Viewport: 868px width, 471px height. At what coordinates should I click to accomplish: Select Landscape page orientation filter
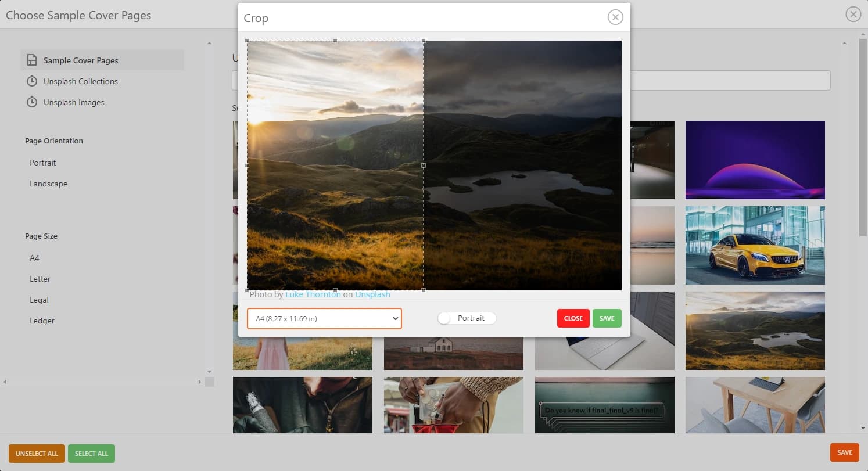[48, 184]
